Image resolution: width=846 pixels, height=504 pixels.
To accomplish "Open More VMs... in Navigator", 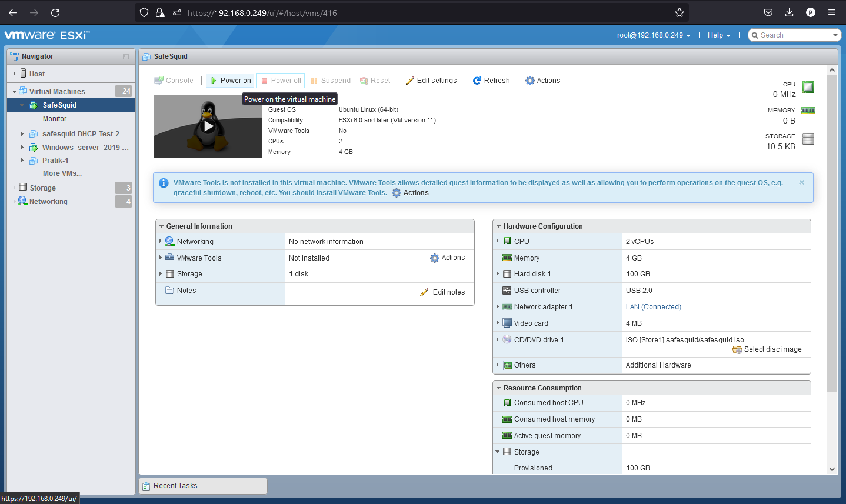I will [x=62, y=173].
